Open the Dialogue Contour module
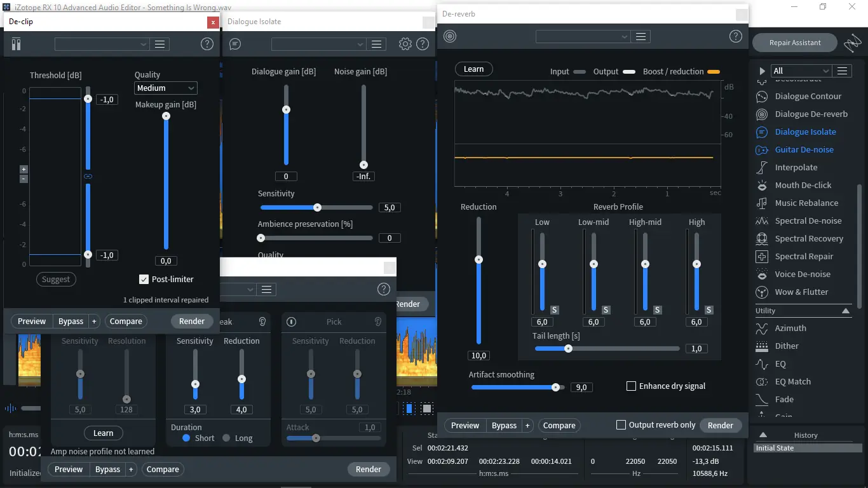The width and height of the screenshot is (868, 488). click(x=808, y=97)
